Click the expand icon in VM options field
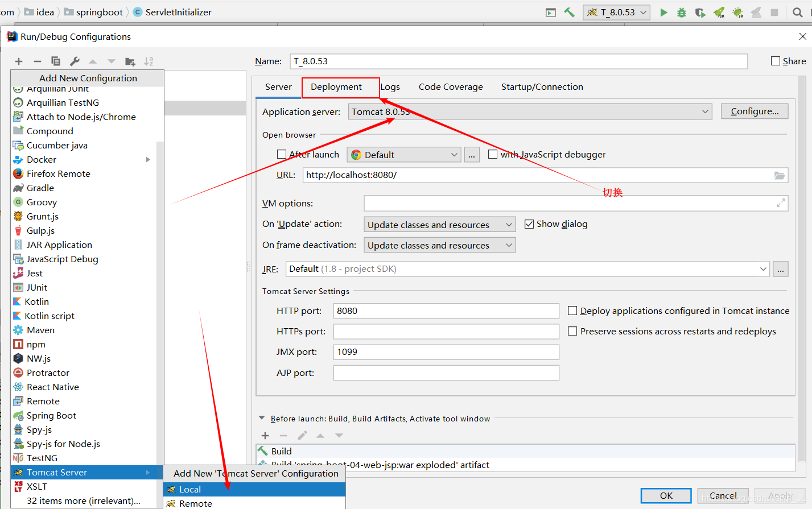Image resolution: width=812 pixels, height=509 pixels. tap(781, 202)
